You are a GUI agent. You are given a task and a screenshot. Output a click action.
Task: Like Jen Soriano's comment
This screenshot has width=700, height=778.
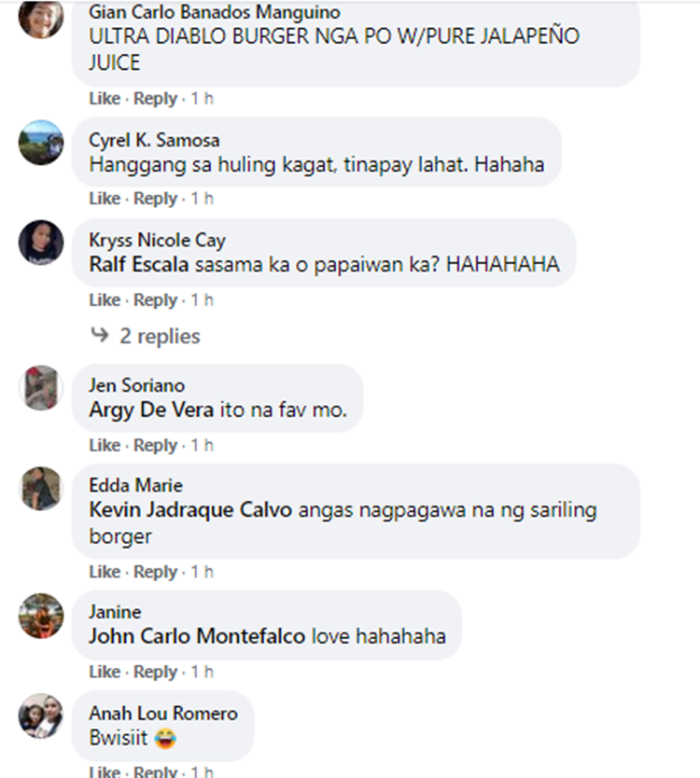point(105,445)
